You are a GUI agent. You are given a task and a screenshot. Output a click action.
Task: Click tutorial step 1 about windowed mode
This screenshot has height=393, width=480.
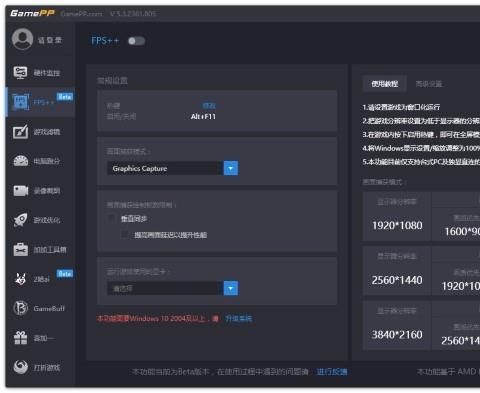tap(401, 107)
